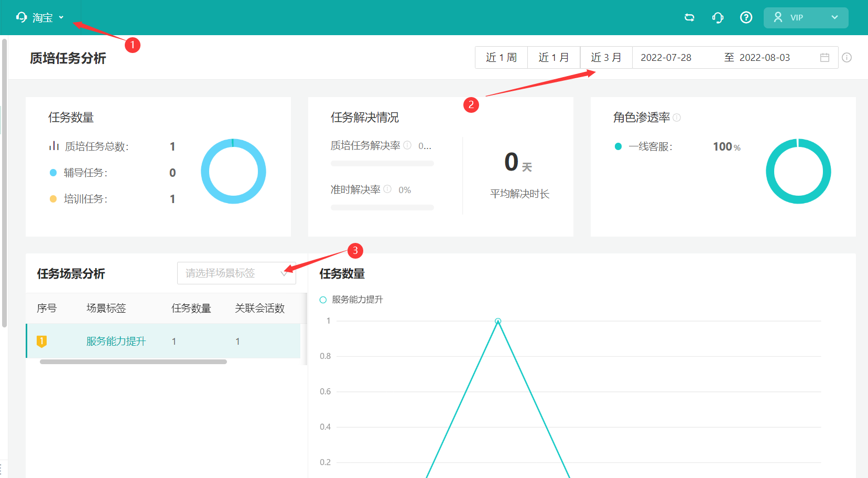Click info icon next to 质培任务解决率
Screen dimensions: 868x478
click(407, 145)
